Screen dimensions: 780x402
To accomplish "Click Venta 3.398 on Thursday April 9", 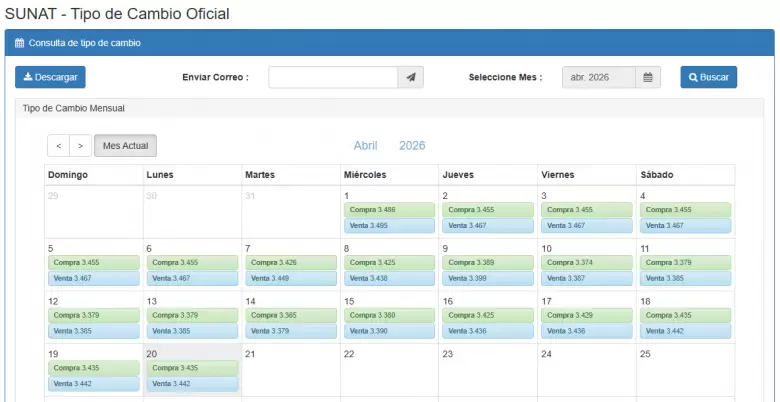I will click(x=488, y=279).
